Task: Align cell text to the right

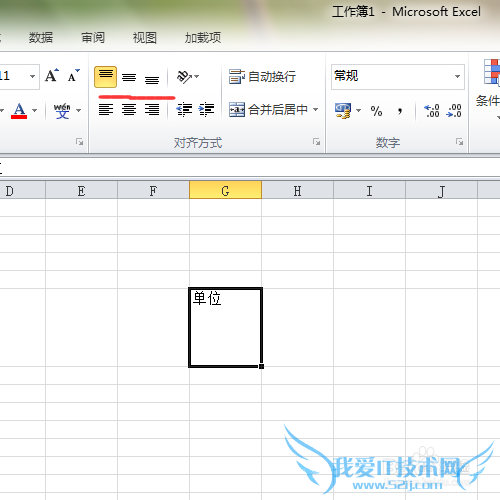Action: [152, 109]
